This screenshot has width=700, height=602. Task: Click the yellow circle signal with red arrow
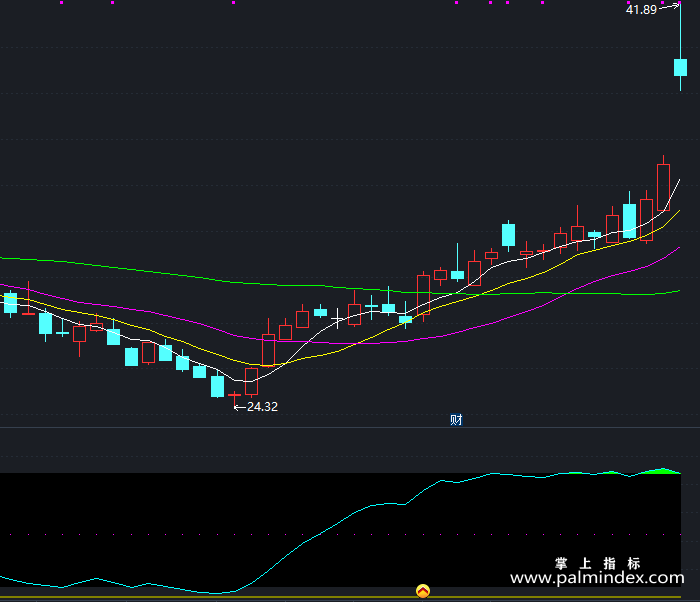pos(423,591)
